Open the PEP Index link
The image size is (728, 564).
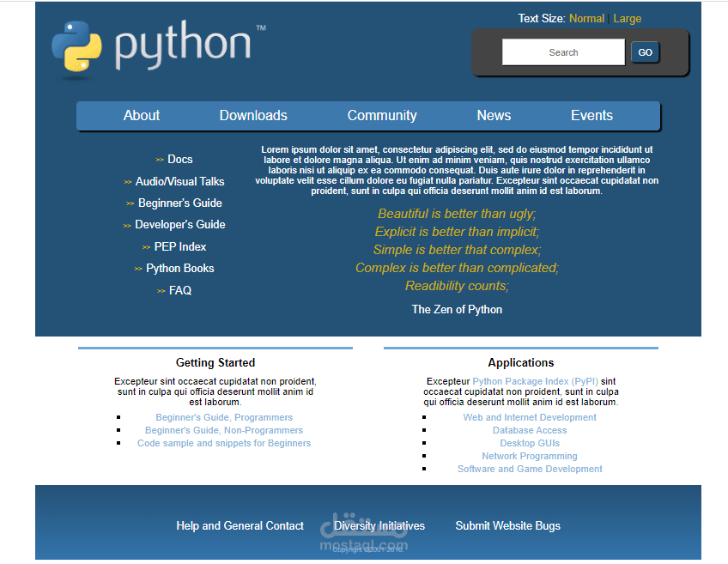tap(180, 247)
